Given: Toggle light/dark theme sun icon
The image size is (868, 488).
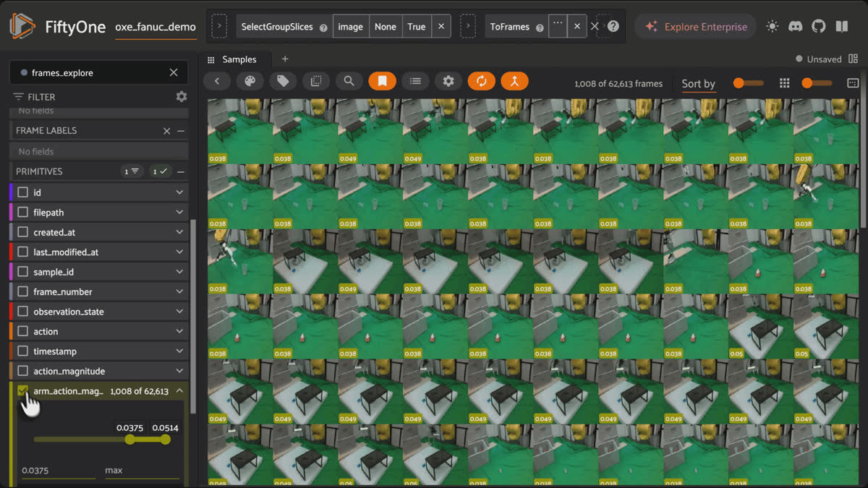Looking at the screenshot, I should 773,27.
